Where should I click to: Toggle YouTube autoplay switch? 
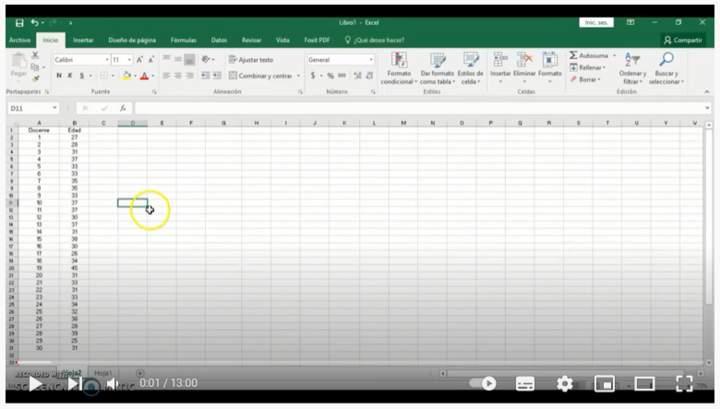pos(484,383)
